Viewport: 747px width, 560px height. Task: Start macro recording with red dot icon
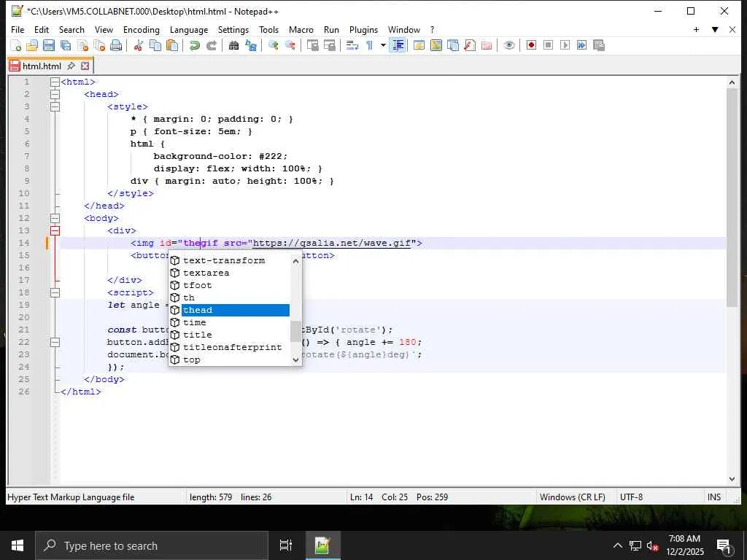[532, 46]
